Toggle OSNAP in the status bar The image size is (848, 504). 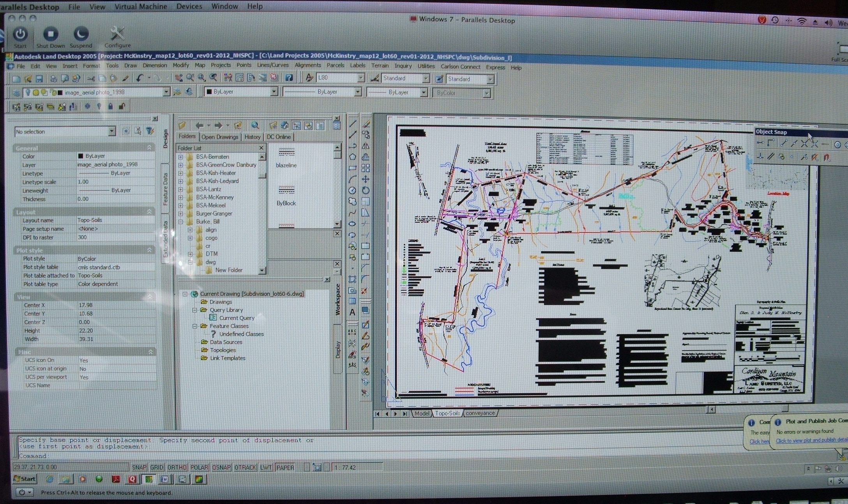click(x=221, y=467)
